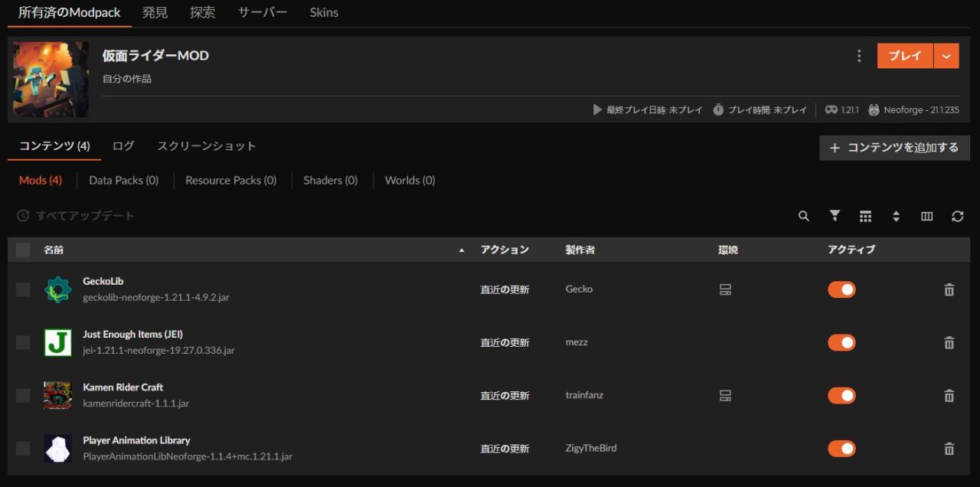Switch to the 発見 tab
The width and height of the screenshot is (980, 487).
(x=155, y=12)
